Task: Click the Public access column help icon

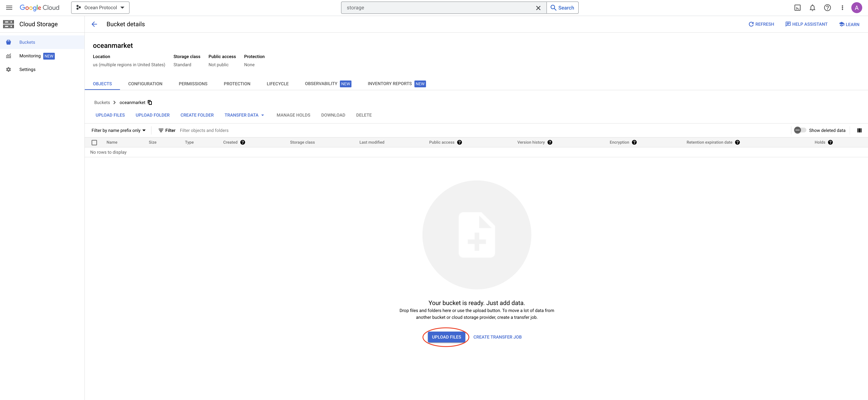Action: (460, 142)
